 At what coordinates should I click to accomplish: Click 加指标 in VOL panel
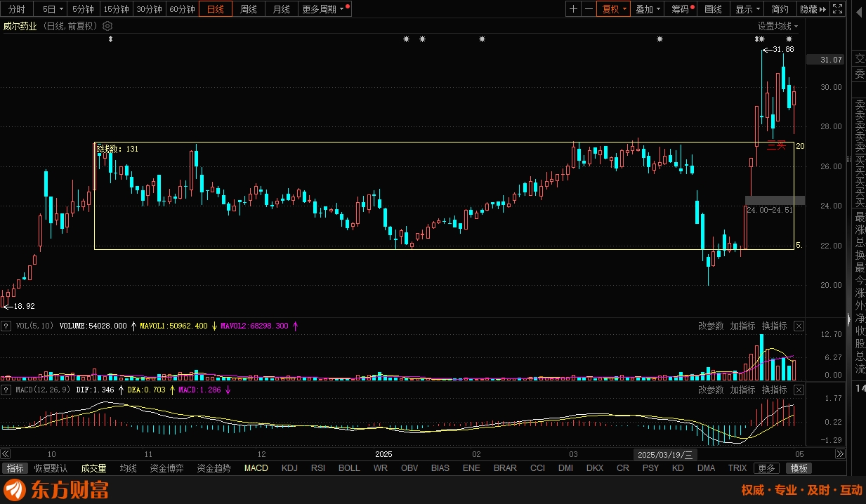742,326
